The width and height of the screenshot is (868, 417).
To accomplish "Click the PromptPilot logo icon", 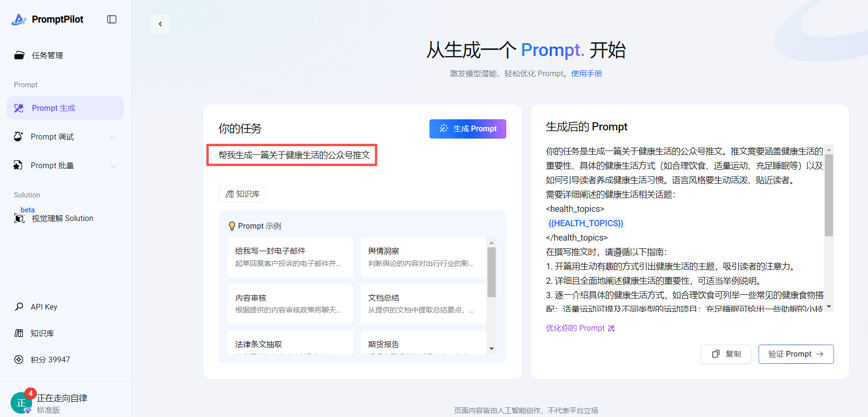I will coord(19,19).
